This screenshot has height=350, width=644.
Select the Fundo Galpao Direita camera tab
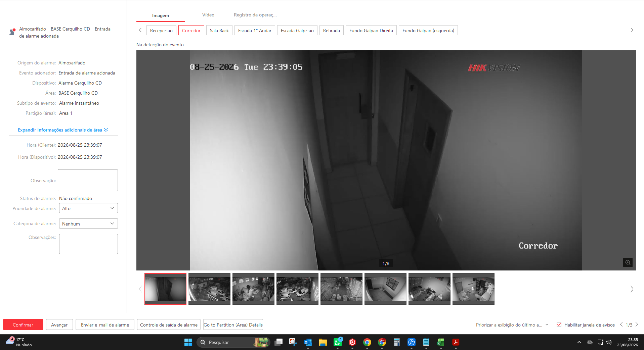pyautogui.click(x=371, y=31)
